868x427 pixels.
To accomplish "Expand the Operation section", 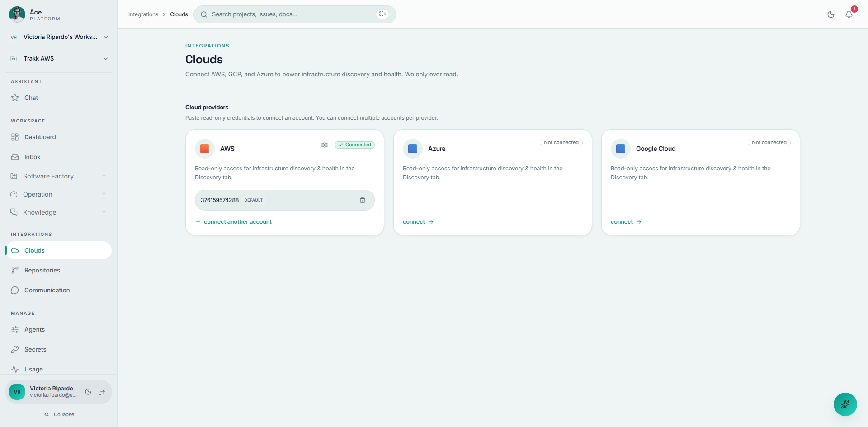I will tap(59, 194).
